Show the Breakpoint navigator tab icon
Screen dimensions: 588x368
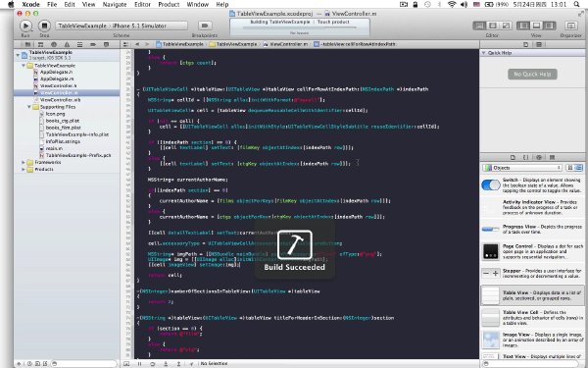93,44
